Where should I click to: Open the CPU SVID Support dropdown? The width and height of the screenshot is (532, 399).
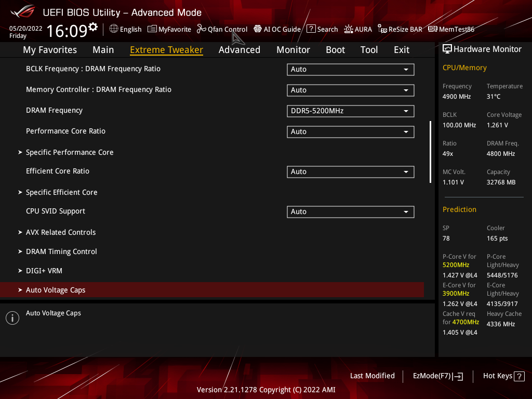tap(351, 212)
